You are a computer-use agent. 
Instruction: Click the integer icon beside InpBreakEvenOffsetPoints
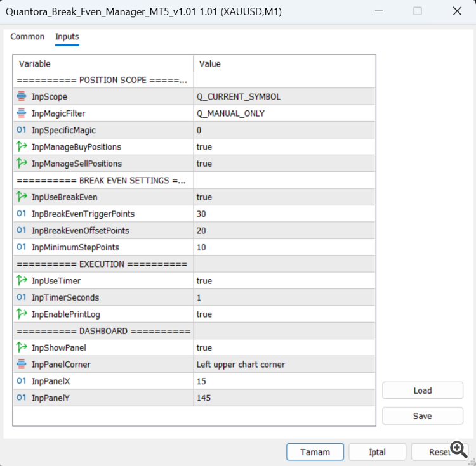[21, 230]
